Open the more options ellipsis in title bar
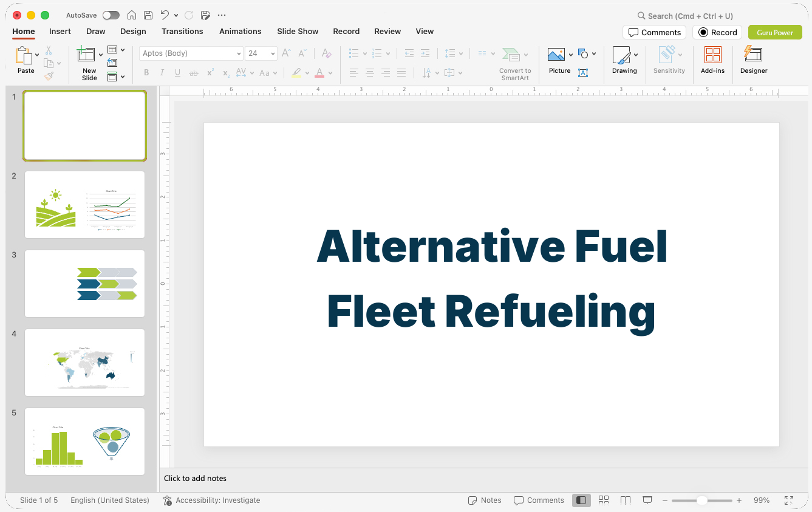 [222, 15]
